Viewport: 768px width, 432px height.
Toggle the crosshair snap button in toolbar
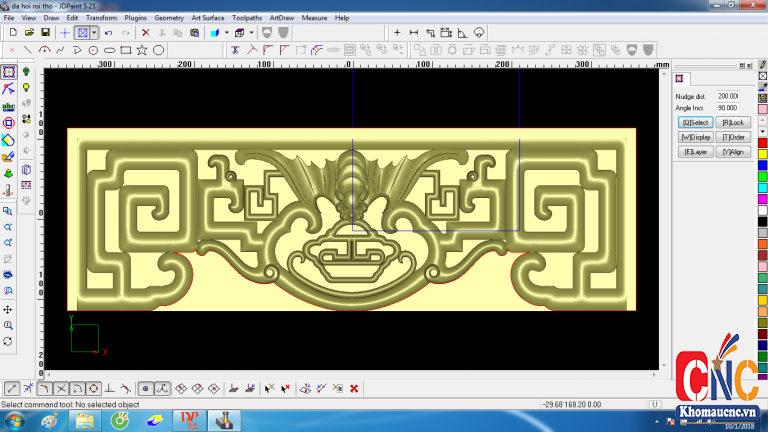pos(66,33)
